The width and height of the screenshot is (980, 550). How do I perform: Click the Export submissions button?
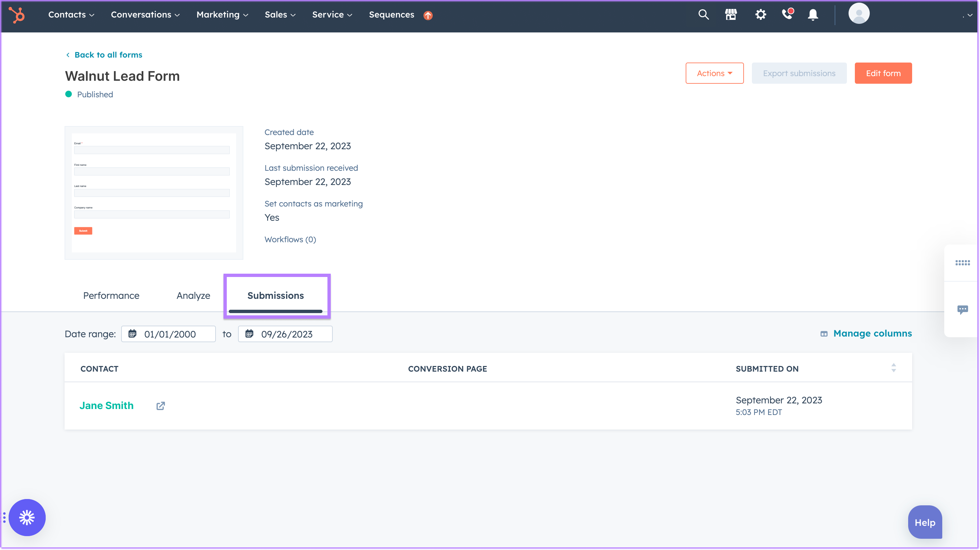799,73
